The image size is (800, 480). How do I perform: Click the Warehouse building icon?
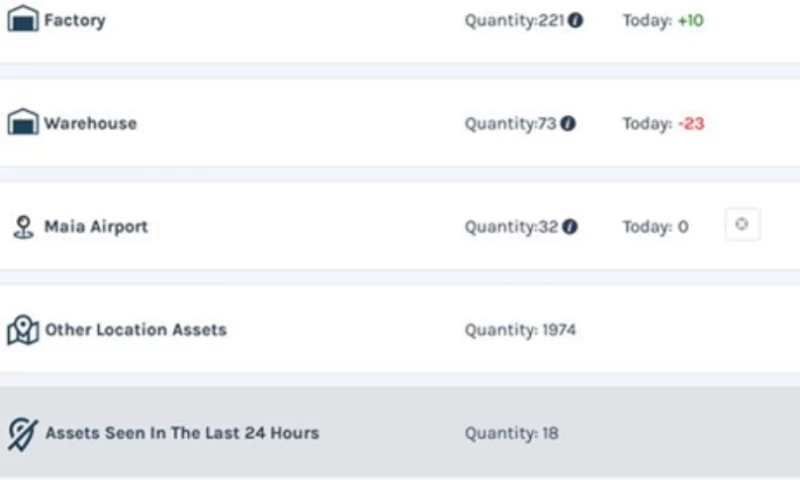pyautogui.click(x=22, y=123)
